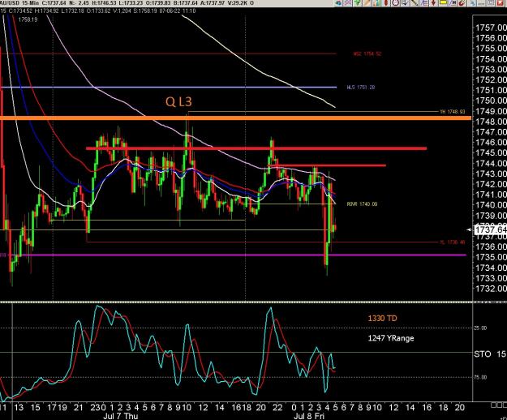The width and height of the screenshot is (507, 420).
Task: Click the white 1247 YRange annotation
Action: 391,338
